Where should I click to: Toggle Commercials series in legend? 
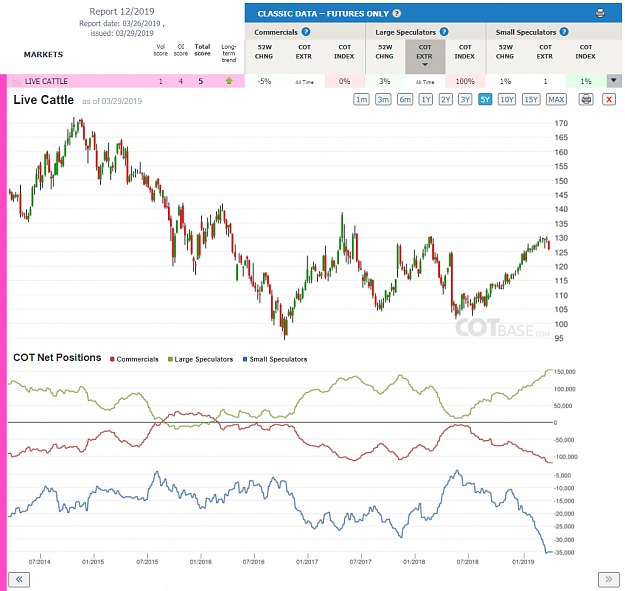134,359
